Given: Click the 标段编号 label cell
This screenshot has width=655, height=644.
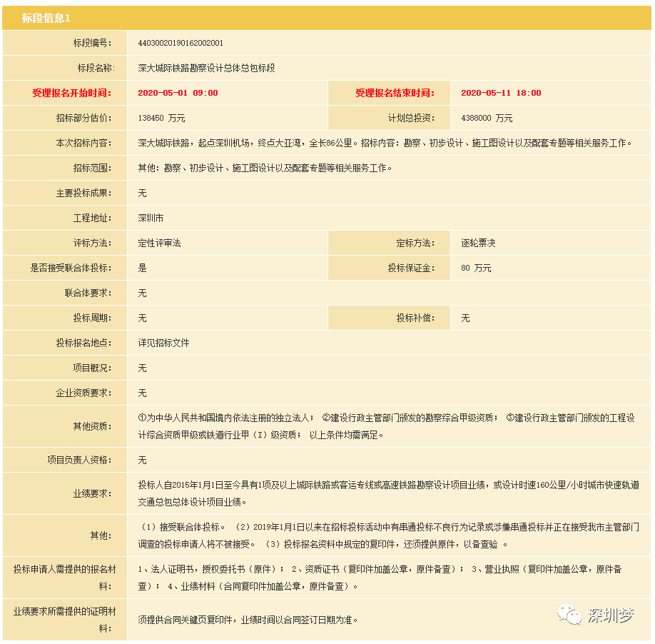Looking at the screenshot, I should [x=65, y=43].
